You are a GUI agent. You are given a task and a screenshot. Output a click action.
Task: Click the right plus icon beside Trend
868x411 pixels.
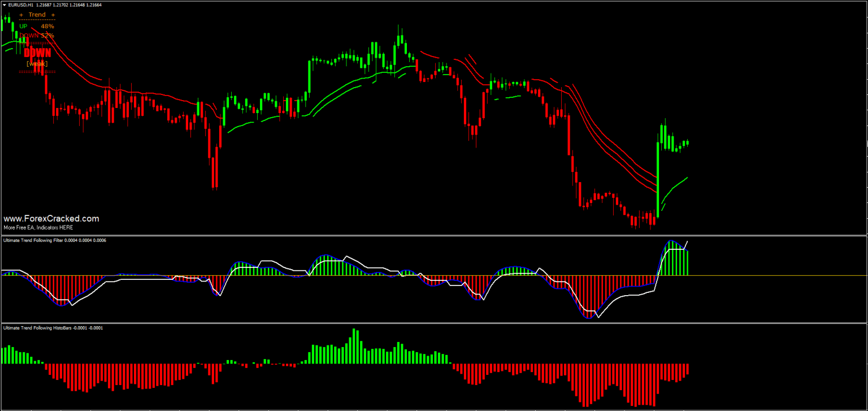tap(53, 15)
